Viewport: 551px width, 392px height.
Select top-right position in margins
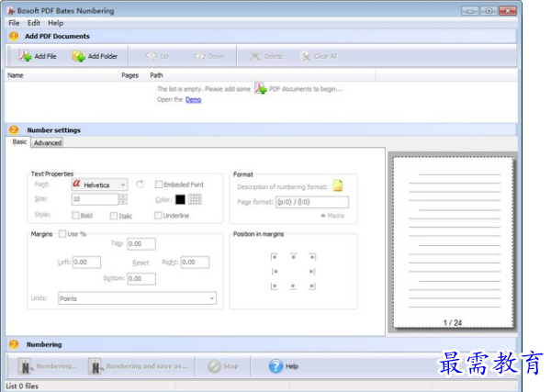coord(312,257)
